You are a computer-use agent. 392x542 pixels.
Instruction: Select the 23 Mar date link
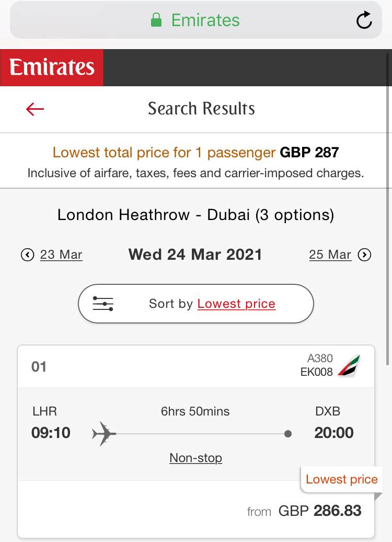61,255
